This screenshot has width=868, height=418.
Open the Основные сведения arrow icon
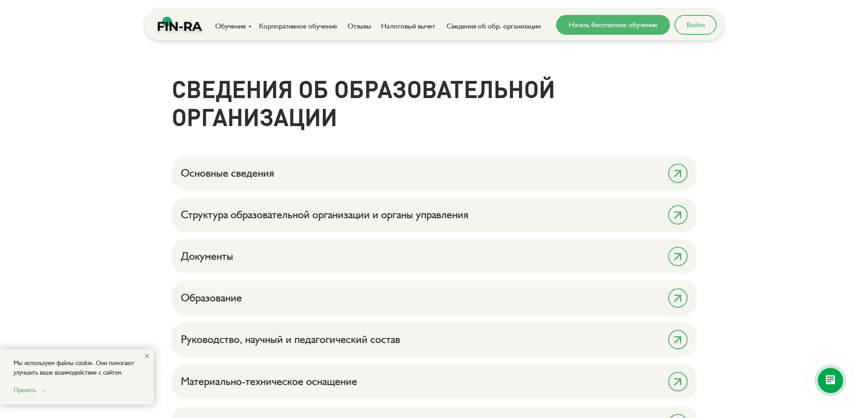click(x=677, y=173)
